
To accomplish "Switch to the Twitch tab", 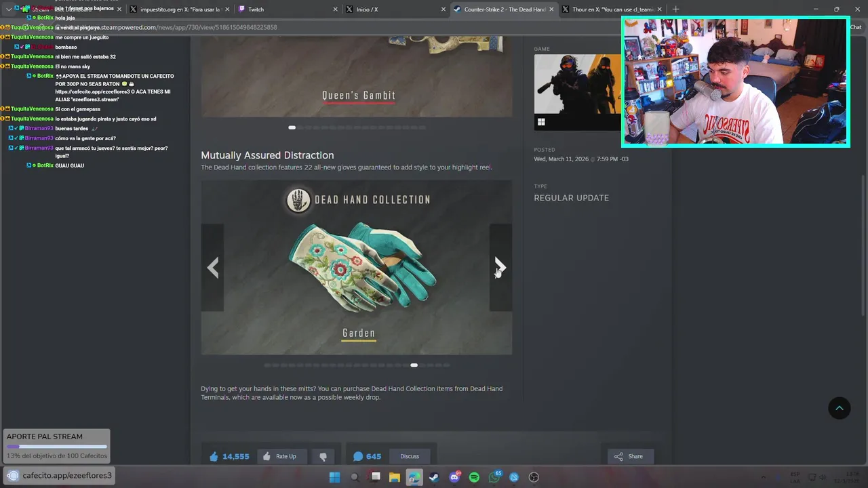I will 286,9.
